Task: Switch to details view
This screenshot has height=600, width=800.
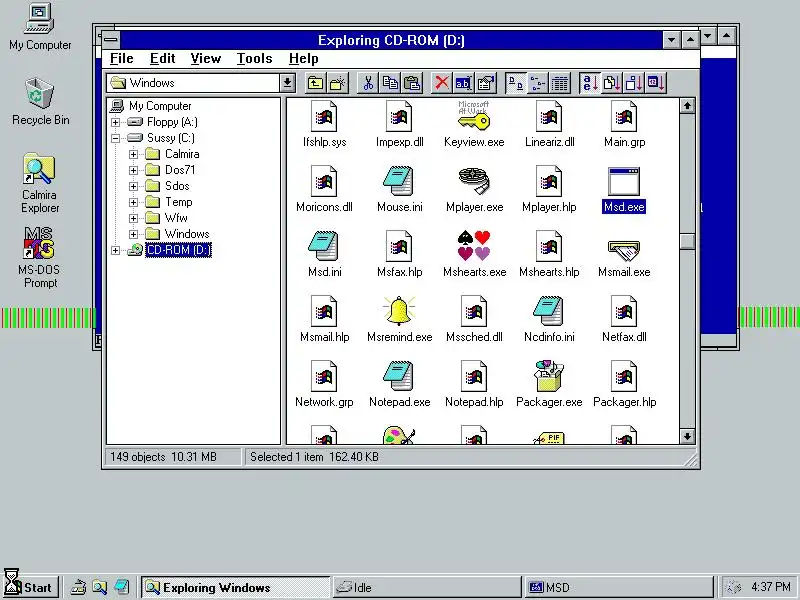Action: (560, 83)
